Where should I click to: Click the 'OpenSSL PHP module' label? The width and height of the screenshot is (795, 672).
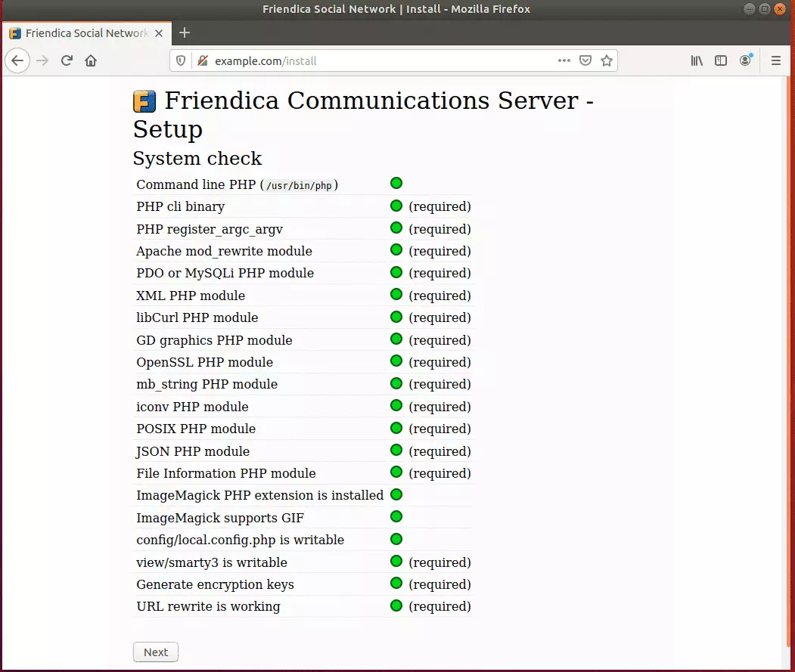pos(205,362)
